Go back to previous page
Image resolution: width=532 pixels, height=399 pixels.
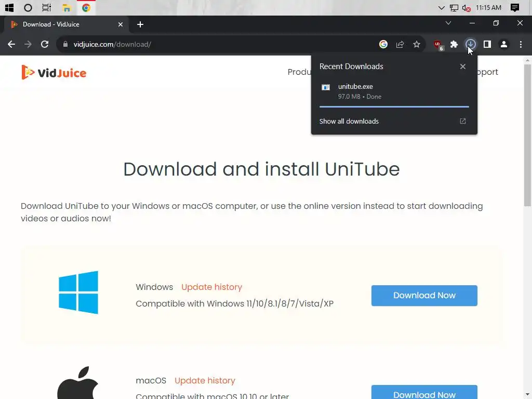tap(11, 45)
